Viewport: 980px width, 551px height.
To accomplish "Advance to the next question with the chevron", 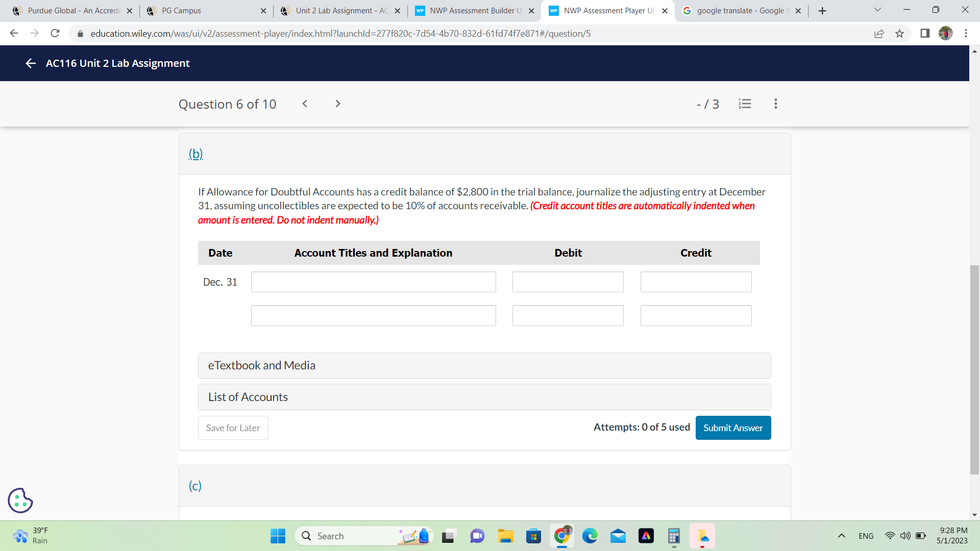I will pyautogui.click(x=337, y=104).
